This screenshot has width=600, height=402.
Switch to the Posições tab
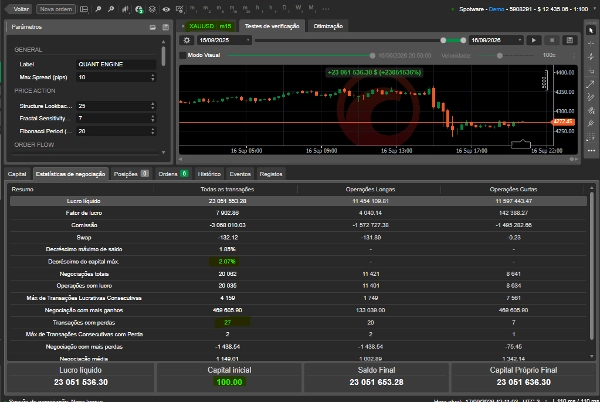(131, 174)
